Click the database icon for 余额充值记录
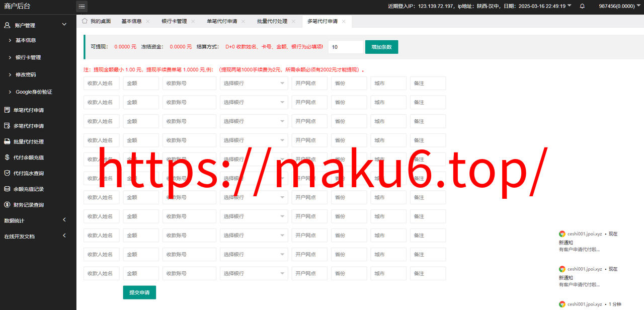 pyautogui.click(x=7, y=189)
